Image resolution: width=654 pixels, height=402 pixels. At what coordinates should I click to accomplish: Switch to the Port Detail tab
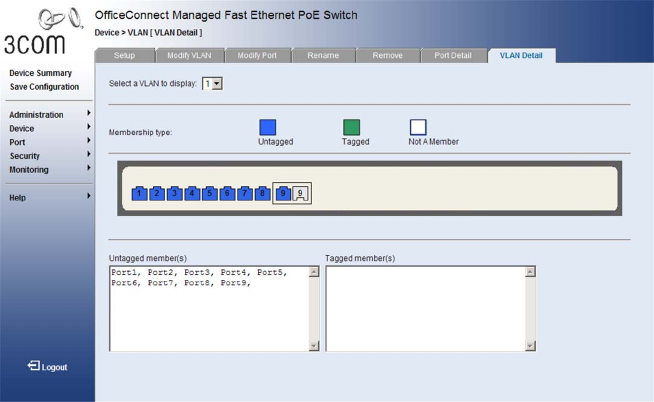coord(453,55)
